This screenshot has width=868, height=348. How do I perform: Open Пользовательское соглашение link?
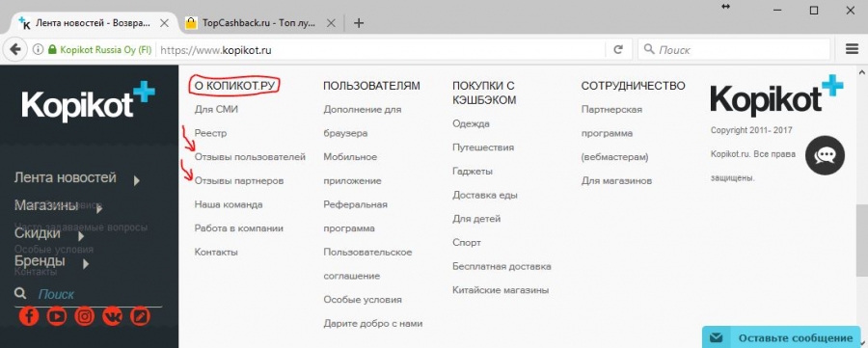pos(367,264)
